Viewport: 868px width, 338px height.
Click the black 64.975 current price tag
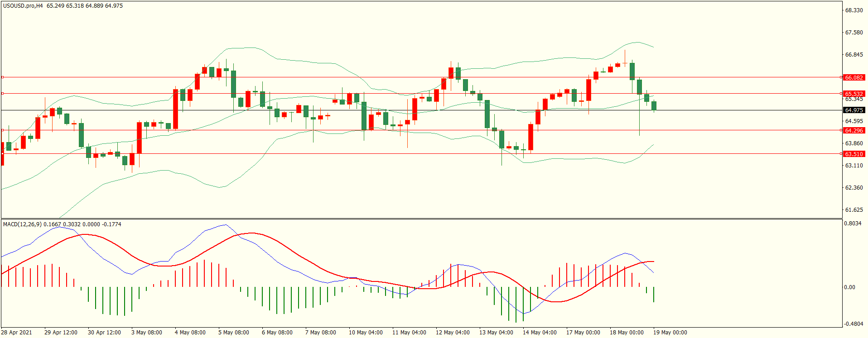pos(854,110)
